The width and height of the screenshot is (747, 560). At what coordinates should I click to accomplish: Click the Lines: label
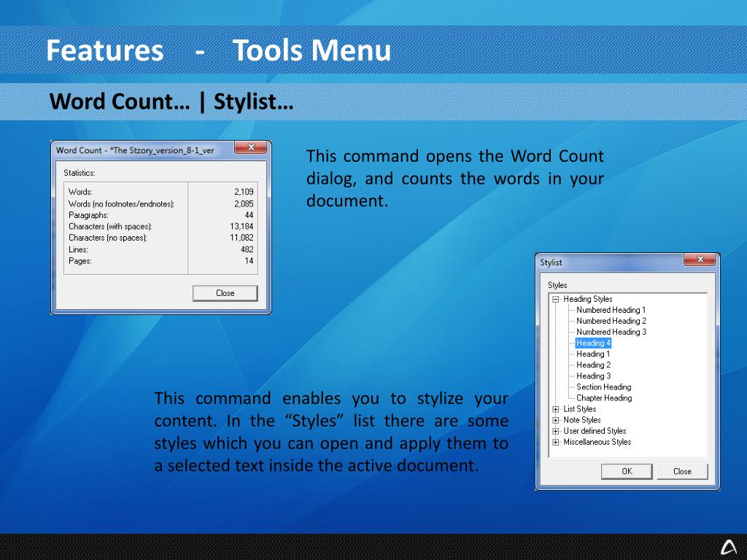coord(78,249)
